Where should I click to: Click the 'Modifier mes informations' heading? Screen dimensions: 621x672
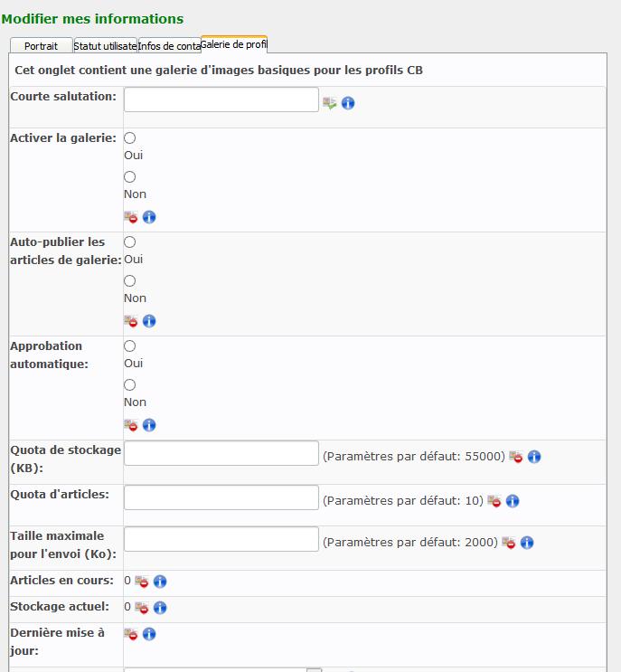point(92,19)
